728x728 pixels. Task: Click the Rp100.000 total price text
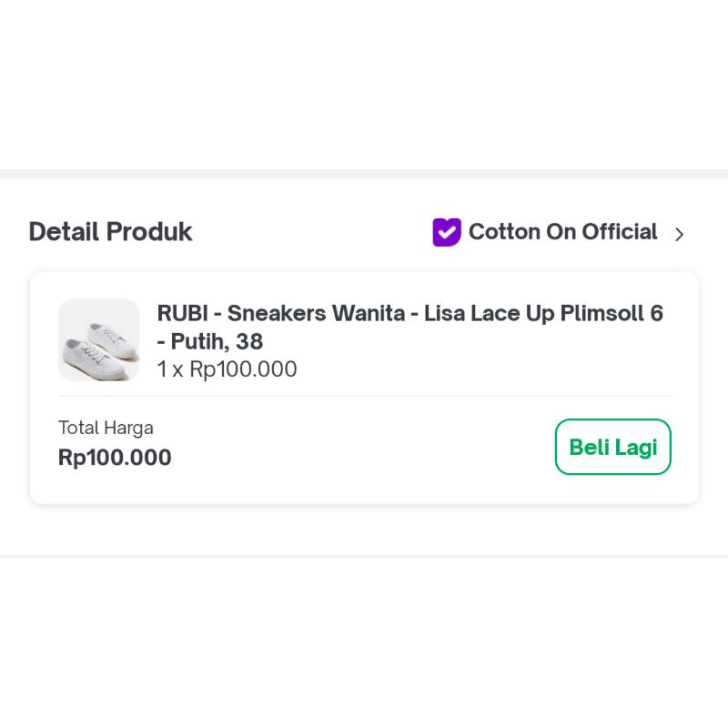tap(114, 458)
